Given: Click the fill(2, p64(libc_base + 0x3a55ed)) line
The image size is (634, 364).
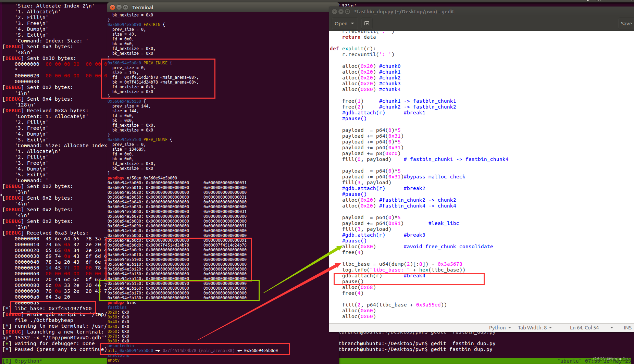Looking at the screenshot, I should pos(394,305).
